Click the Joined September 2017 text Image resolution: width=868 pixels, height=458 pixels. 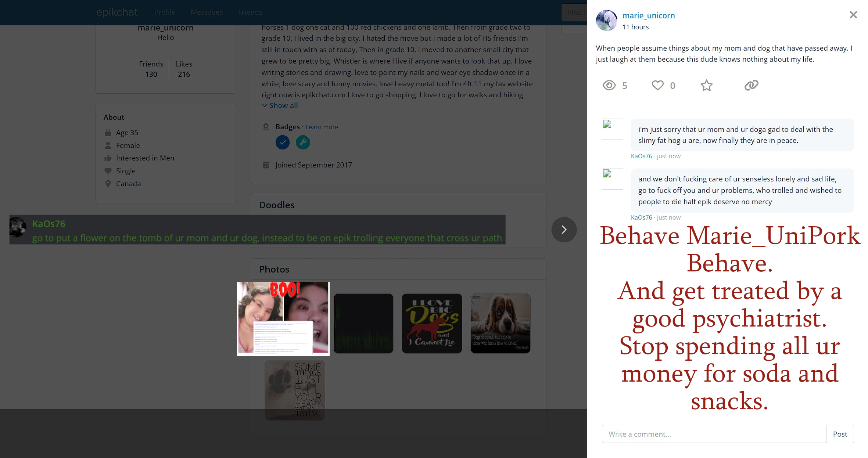click(x=313, y=165)
